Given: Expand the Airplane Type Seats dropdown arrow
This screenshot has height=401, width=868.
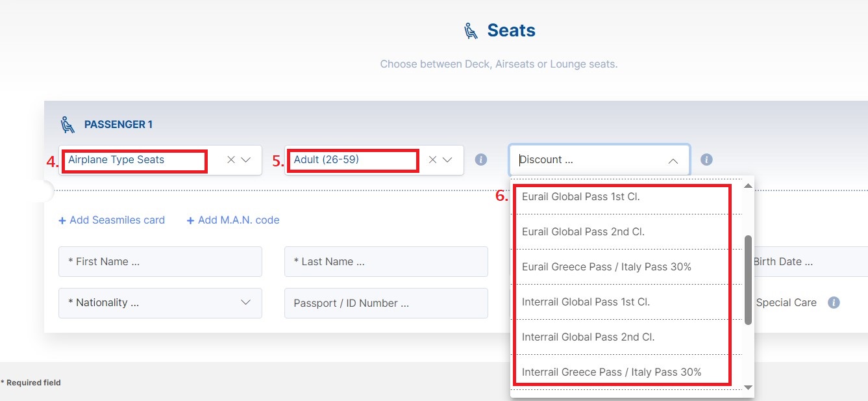Looking at the screenshot, I should point(246,160).
